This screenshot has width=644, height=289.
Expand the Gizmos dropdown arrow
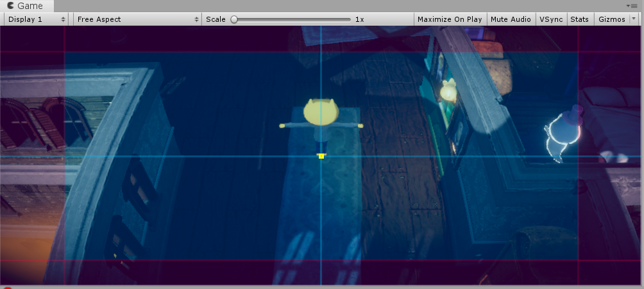point(634,19)
